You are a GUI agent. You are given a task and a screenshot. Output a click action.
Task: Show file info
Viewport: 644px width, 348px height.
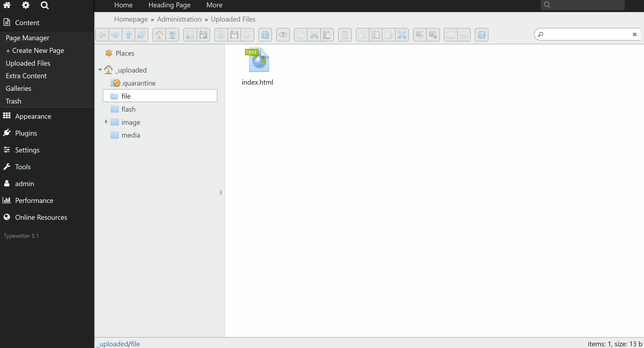tap(265, 35)
